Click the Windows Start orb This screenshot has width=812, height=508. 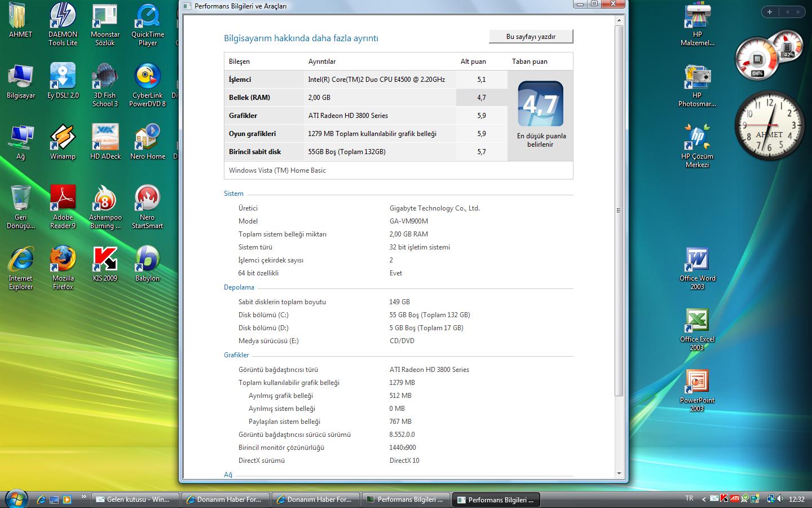pyautogui.click(x=16, y=498)
